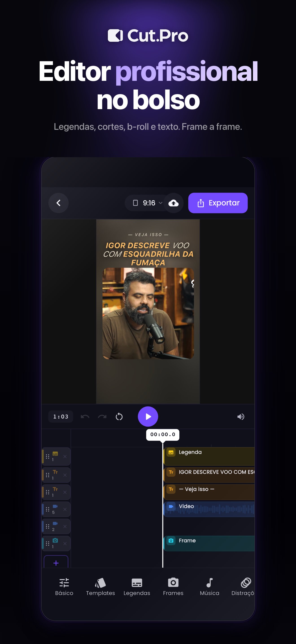Viewport: 296px width, 644px height.
Task: Click the preview title IGOR DESCREVE VOO
Action: pyautogui.click(x=148, y=254)
